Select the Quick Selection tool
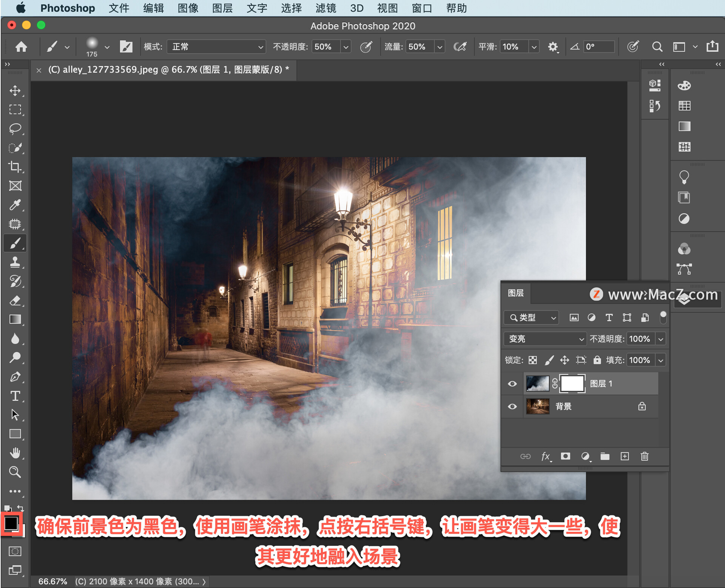This screenshot has width=725, height=588. [x=15, y=148]
